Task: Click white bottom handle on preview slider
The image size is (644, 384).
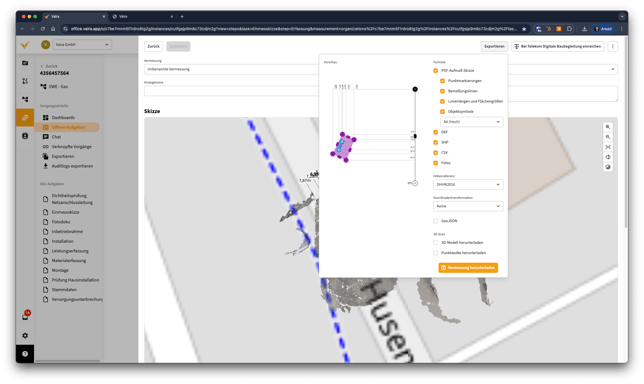Action: [415, 183]
